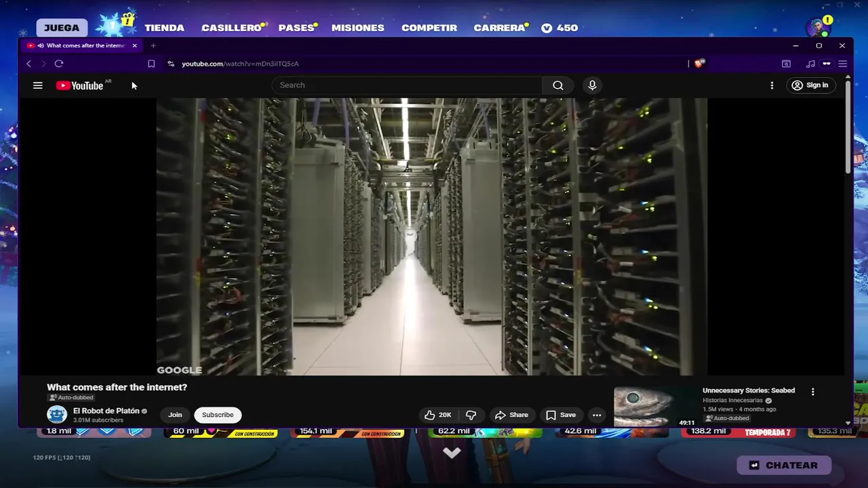Subscribe to El Robot de Platón
The image size is (868, 488).
point(218,415)
